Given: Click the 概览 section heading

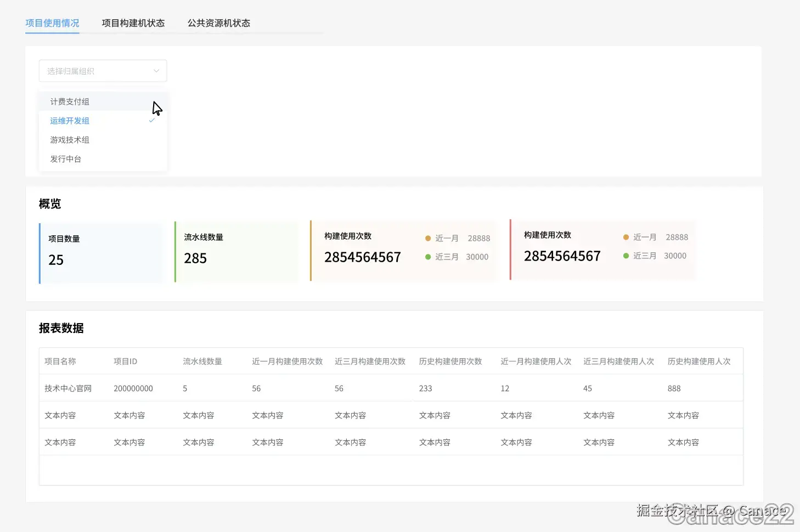Looking at the screenshot, I should pyautogui.click(x=50, y=204).
